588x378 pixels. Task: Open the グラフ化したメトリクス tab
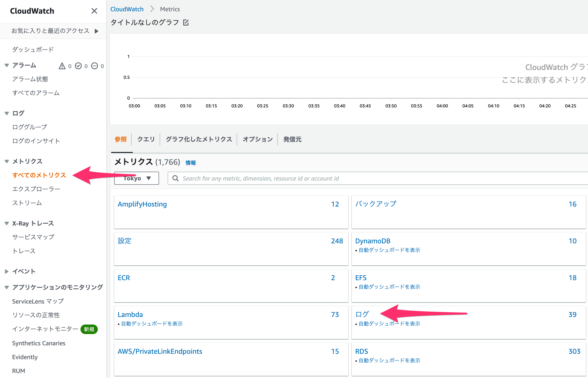pos(199,139)
